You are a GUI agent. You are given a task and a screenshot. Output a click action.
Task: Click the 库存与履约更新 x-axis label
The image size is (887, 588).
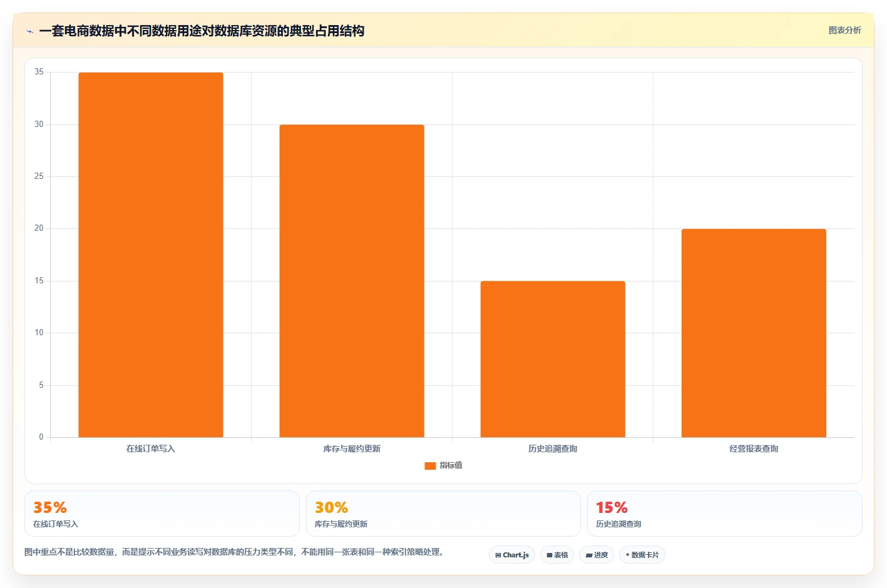(352, 449)
